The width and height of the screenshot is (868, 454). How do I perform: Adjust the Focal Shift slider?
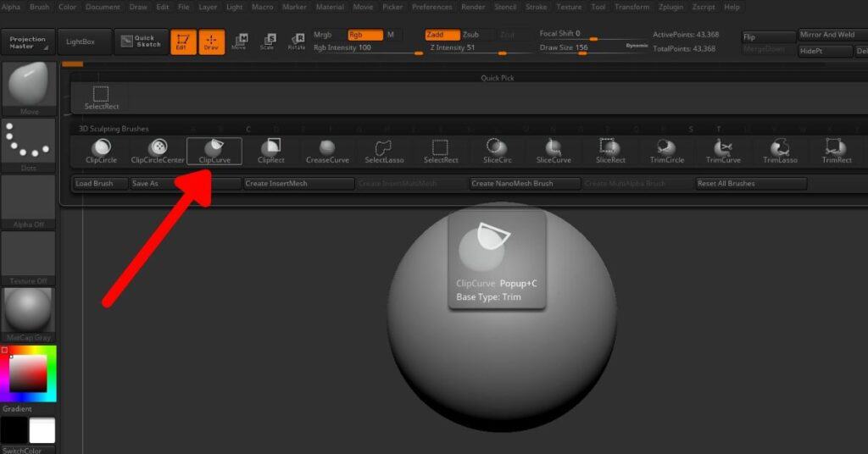[593, 35]
